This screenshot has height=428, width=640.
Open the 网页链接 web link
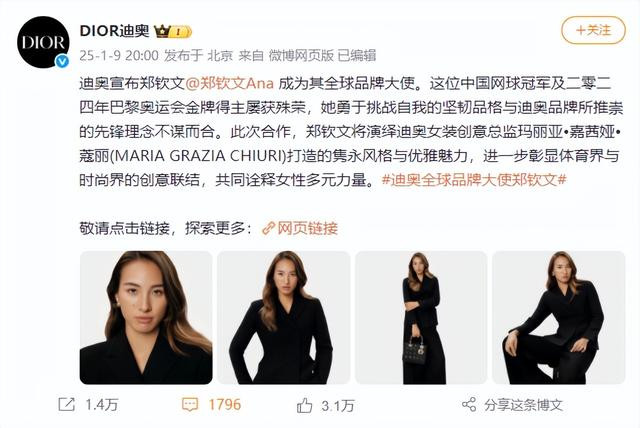click(x=307, y=228)
